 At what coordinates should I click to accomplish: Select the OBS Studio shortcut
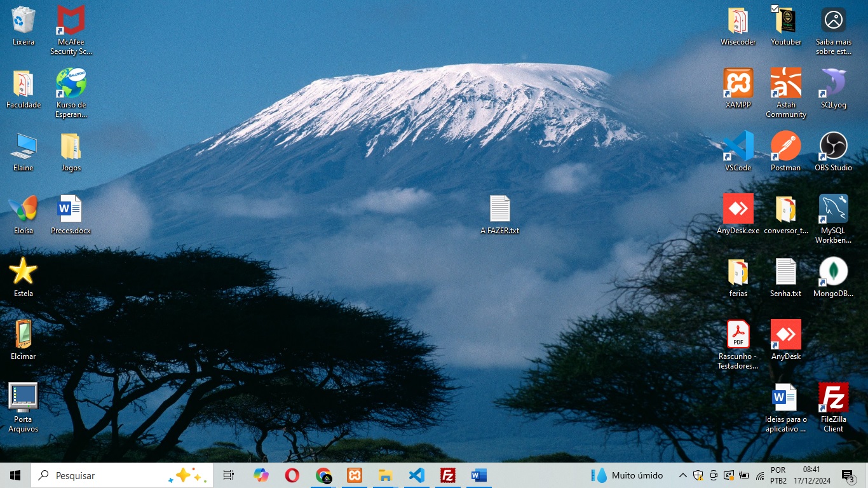[x=833, y=147]
